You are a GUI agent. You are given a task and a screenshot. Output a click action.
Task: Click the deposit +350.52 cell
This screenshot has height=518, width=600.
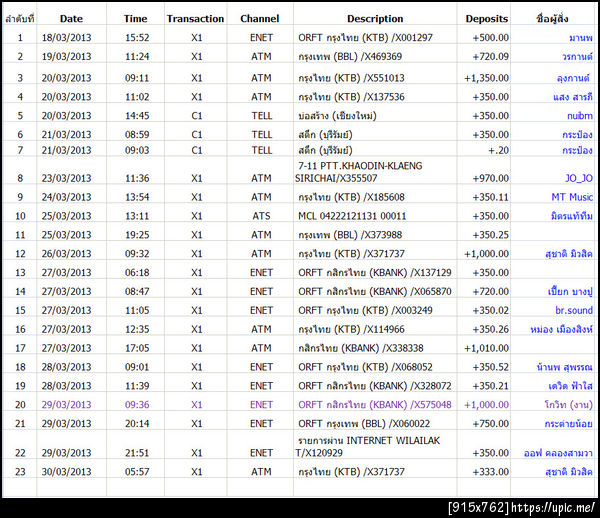point(491,367)
